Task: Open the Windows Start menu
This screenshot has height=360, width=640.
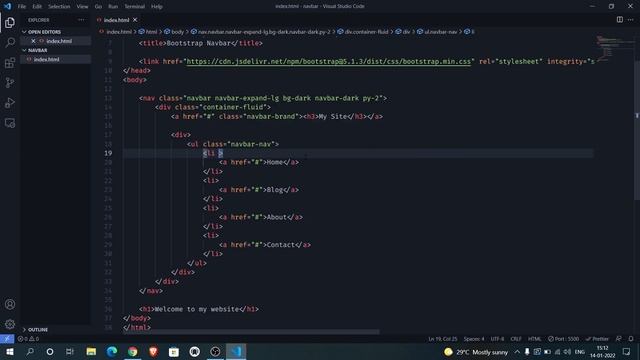Action: tap(10, 351)
